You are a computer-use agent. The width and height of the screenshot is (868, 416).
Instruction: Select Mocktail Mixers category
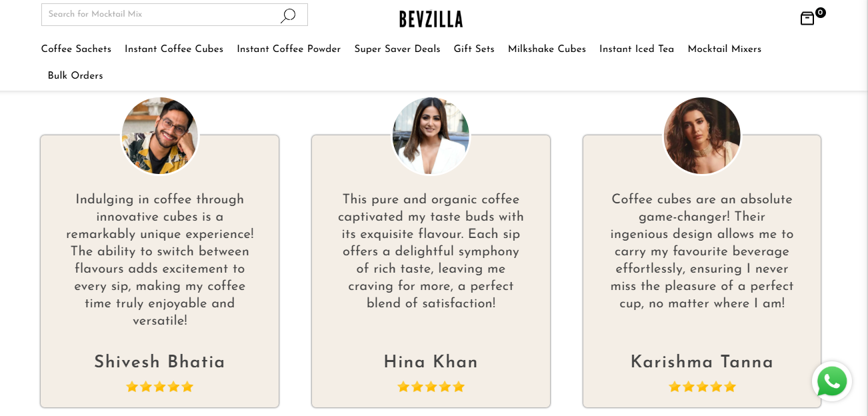pyautogui.click(x=724, y=49)
